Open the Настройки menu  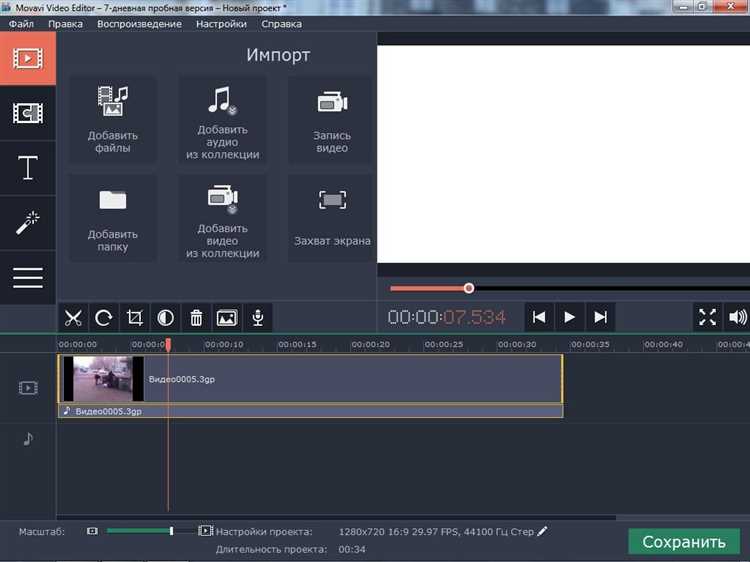221,23
